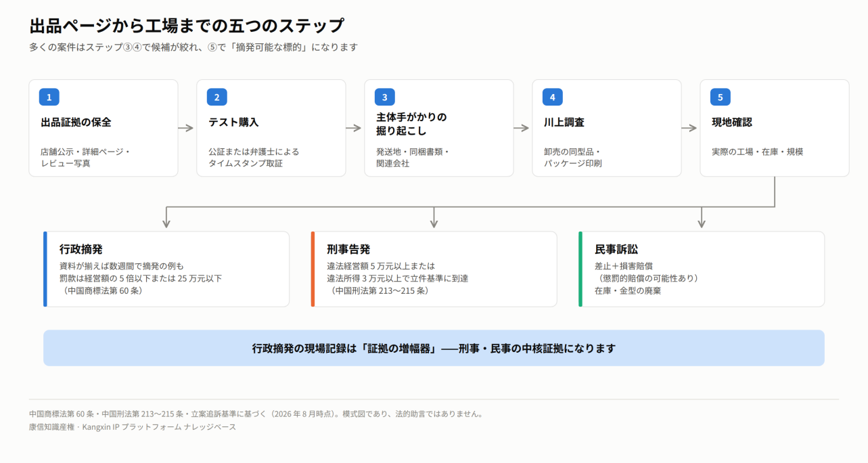Screen dimensions: 868x463
Task: Click the number 5 step badge
Action: click(x=720, y=97)
